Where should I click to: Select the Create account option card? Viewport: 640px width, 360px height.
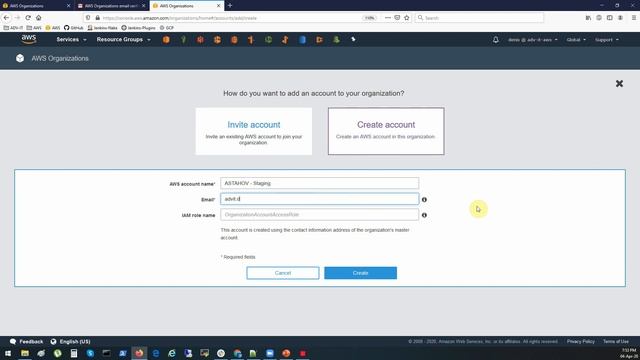386,131
